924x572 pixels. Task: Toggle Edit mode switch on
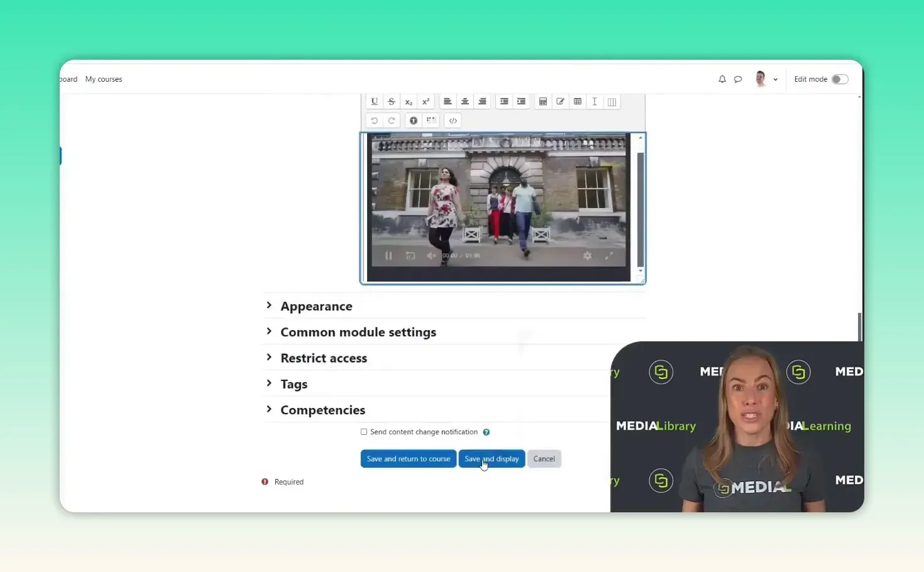tap(840, 79)
